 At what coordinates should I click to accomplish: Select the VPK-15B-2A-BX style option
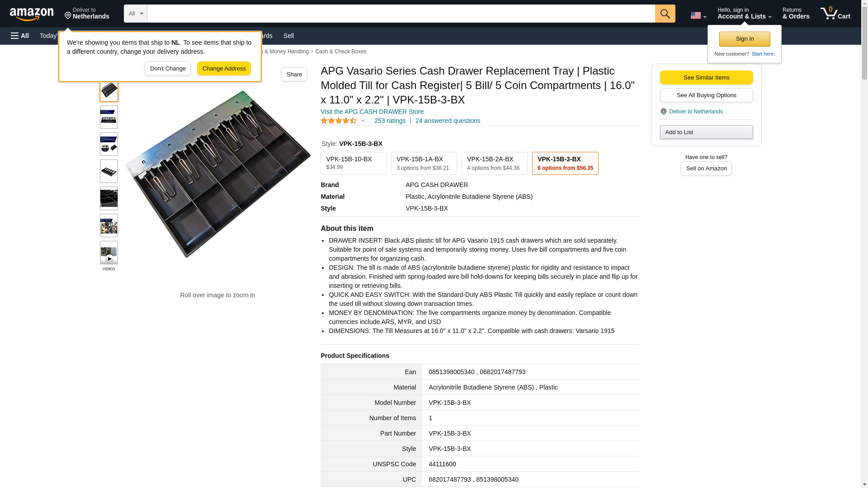coord(494,163)
